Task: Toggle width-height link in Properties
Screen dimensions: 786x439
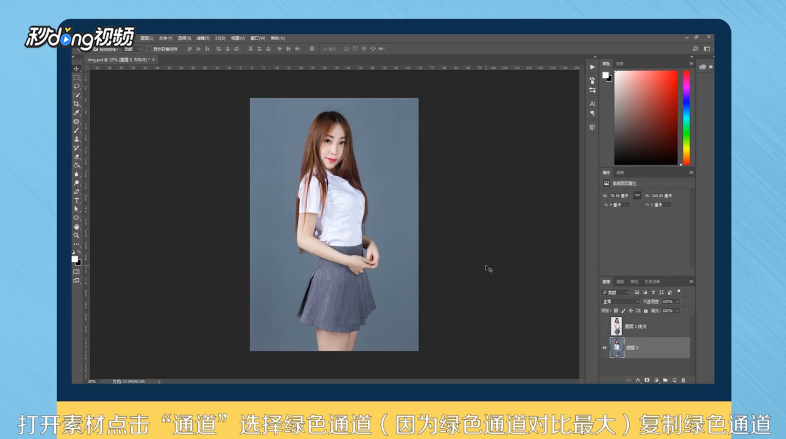Action: tap(637, 195)
